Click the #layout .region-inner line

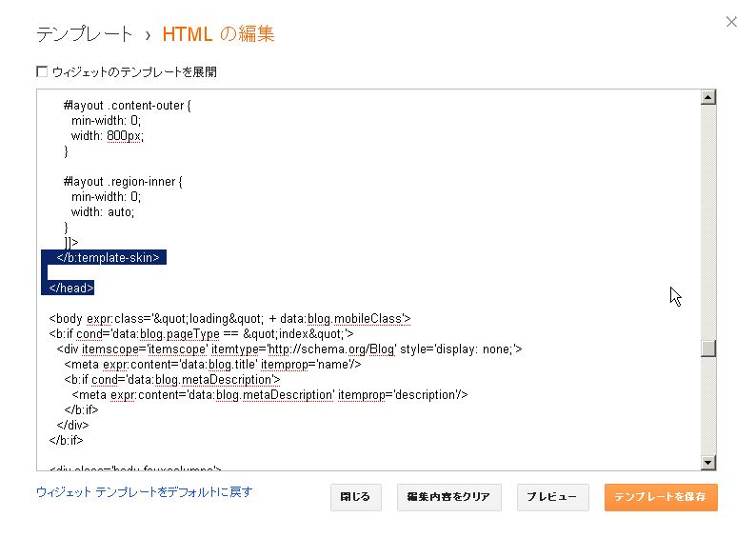[123, 182]
